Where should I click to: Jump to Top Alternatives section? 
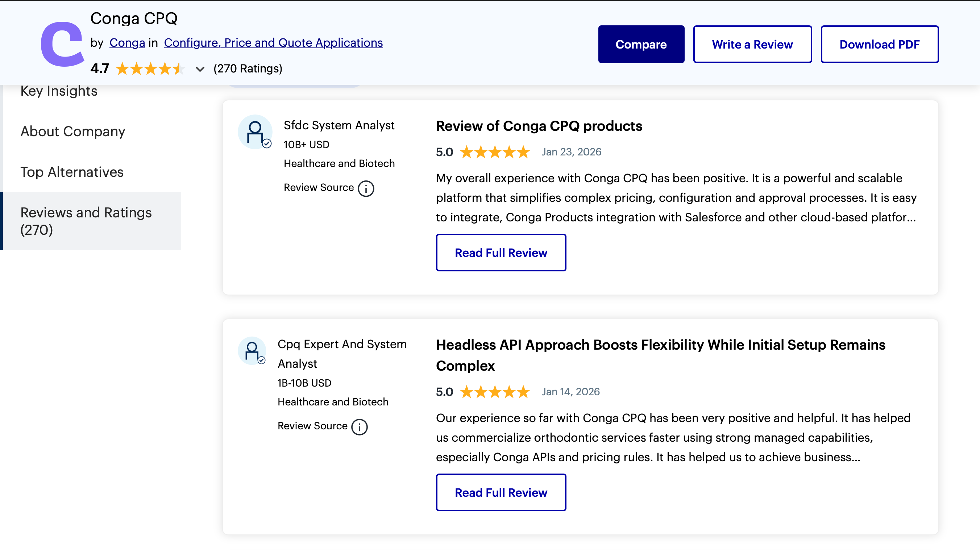(72, 172)
